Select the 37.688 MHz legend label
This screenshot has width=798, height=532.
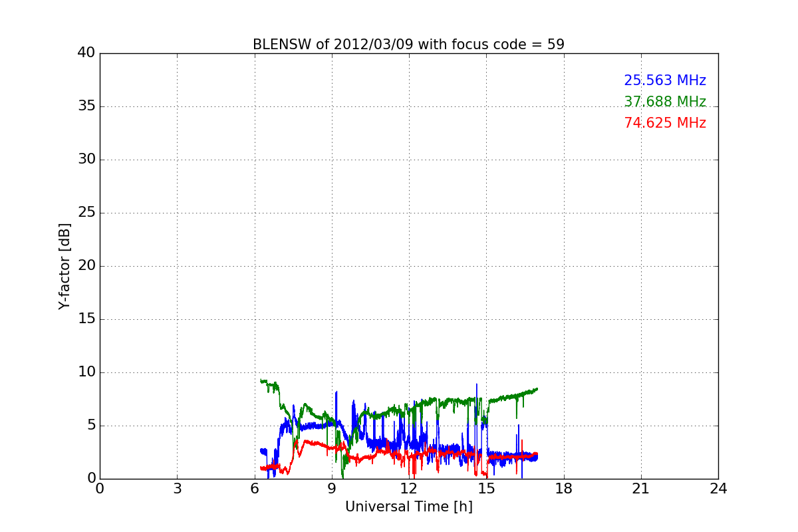pyautogui.click(x=665, y=102)
